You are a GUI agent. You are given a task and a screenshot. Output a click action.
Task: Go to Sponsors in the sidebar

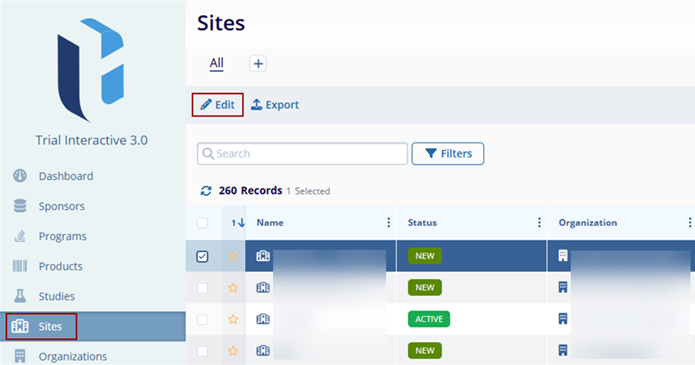pyautogui.click(x=61, y=206)
